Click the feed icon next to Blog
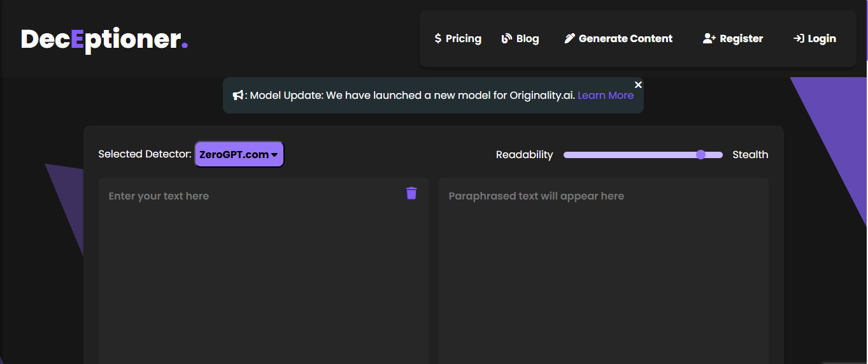Image resolution: width=868 pixels, height=364 pixels. (507, 39)
